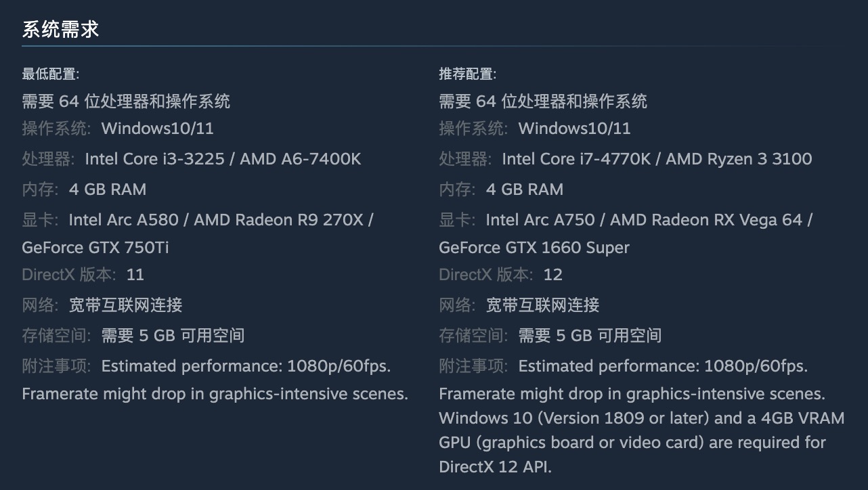Click the recommended graphics text Intel Arc A750
The height and width of the screenshot is (490, 868).
pyautogui.click(x=540, y=220)
